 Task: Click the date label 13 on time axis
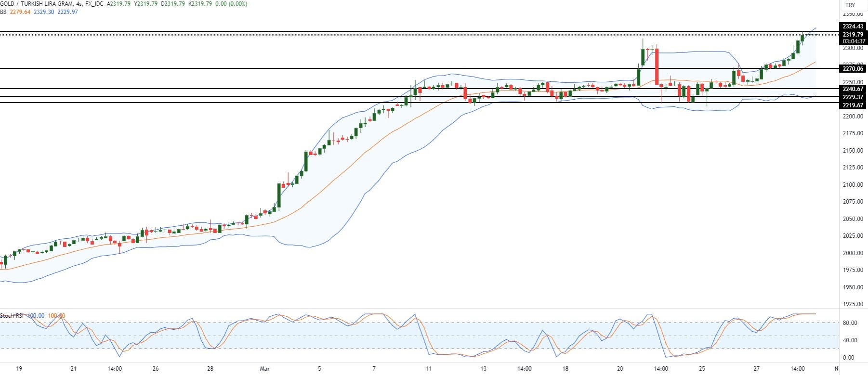click(484, 369)
